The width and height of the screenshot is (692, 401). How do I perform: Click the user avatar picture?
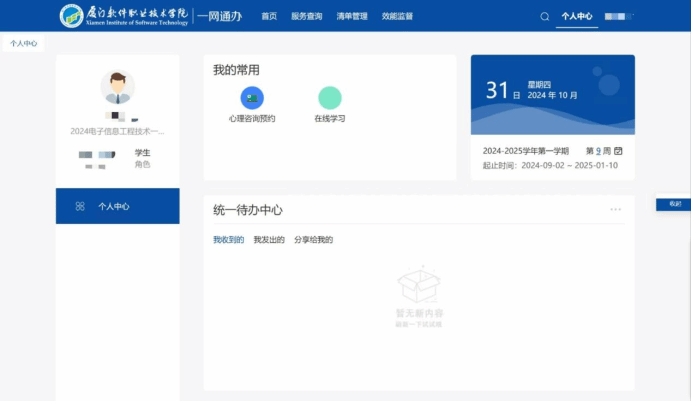coord(117,87)
